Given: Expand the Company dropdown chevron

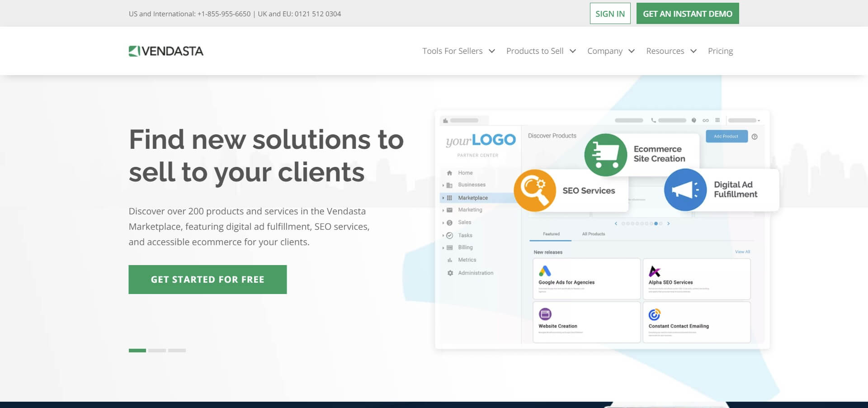Looking at the screenshot, I should (632, 51).
